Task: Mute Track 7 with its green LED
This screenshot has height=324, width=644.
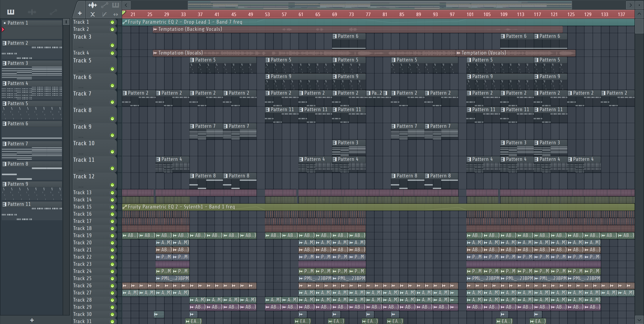Action: point(112,102)
